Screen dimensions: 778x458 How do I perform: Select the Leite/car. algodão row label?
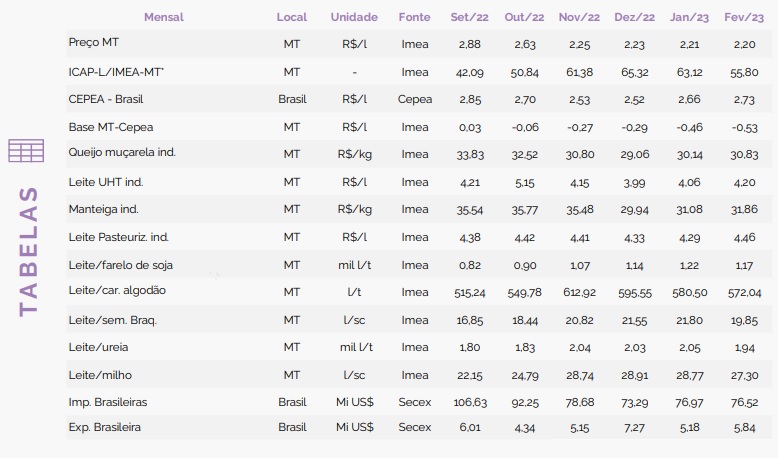[117, 291]
